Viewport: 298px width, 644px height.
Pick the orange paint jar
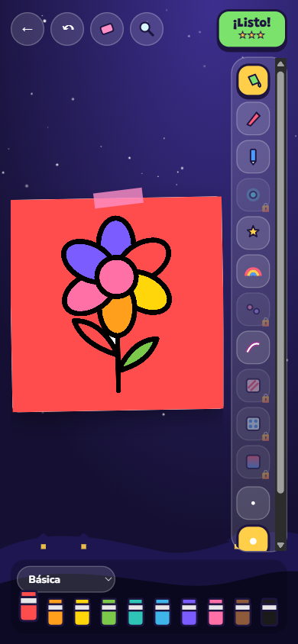pos(55,612)
